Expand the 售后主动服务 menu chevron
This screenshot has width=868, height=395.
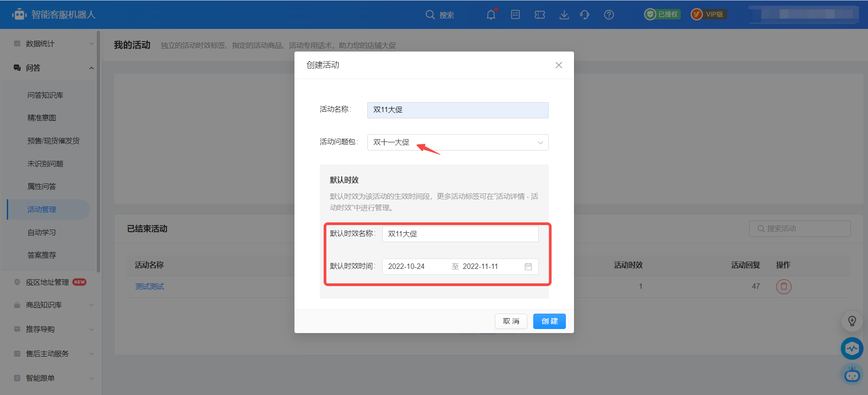(x=91, y=354)
